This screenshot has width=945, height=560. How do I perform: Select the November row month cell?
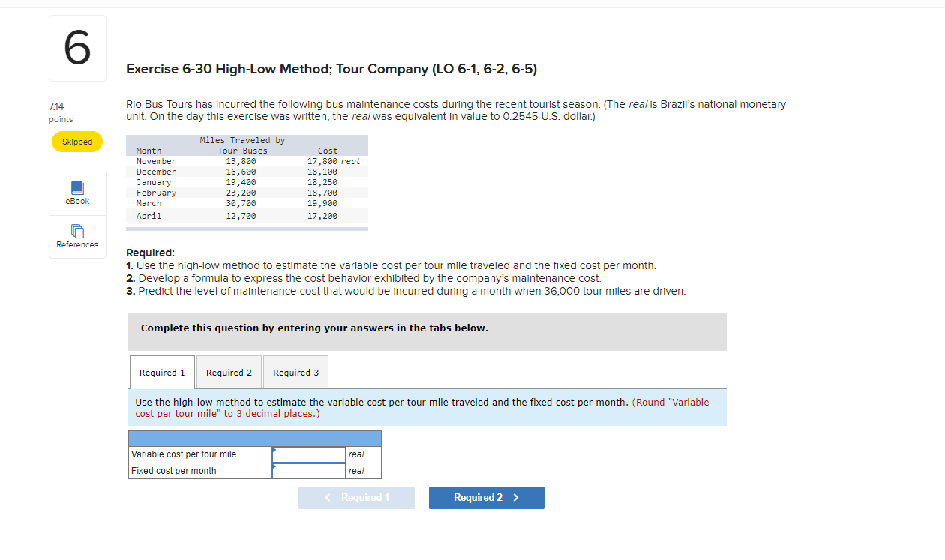pyautogui.click(x=156, y=161)
